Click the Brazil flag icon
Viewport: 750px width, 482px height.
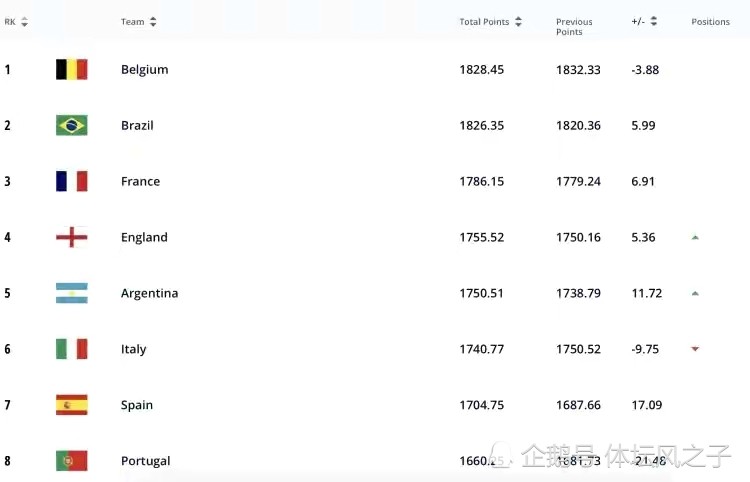pyautogui.click(x=71, y=126)
